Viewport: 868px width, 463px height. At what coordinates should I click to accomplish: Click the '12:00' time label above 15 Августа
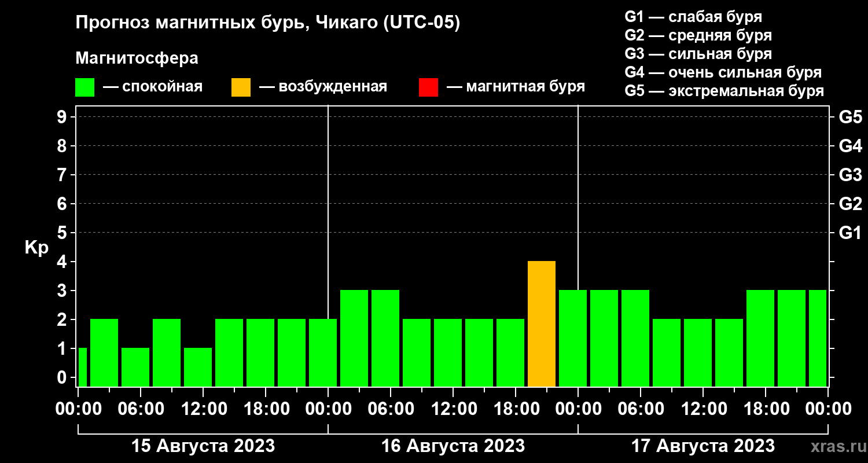[x=203, y=409]
